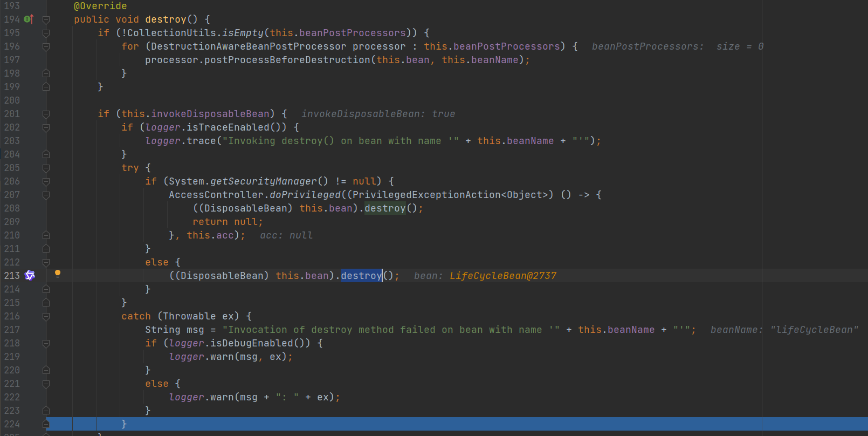Click the @Override annotation on line 193
The image size is (868, 436).
coord(100,6)
